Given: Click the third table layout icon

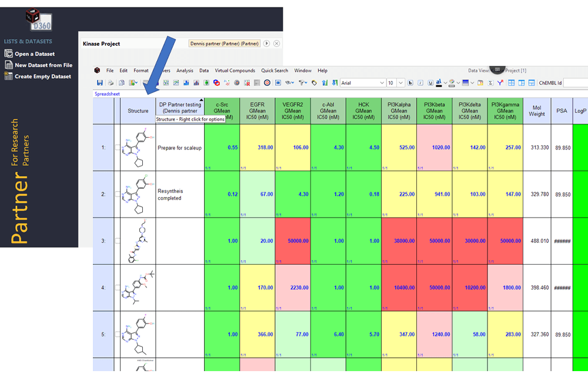Looking at the screenshot, I should pyautogui.click(x=532, y=83).
